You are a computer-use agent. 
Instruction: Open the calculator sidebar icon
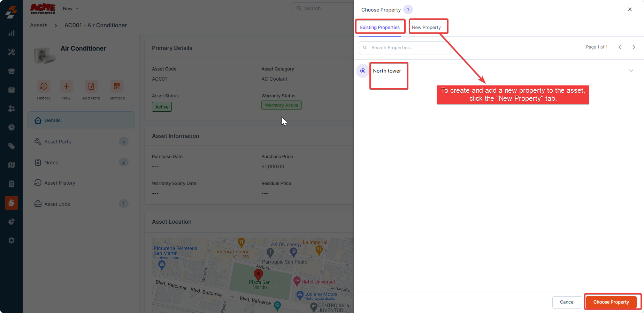click(11, 184)
